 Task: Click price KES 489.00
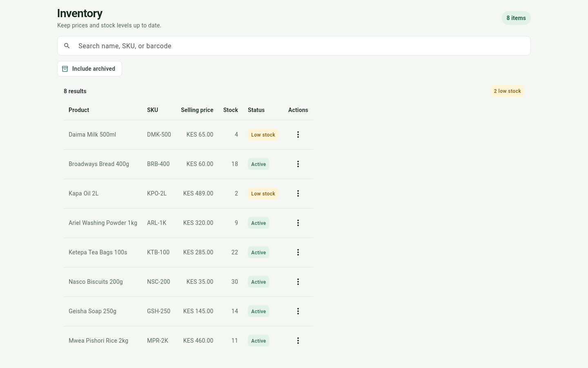point(198,193)
